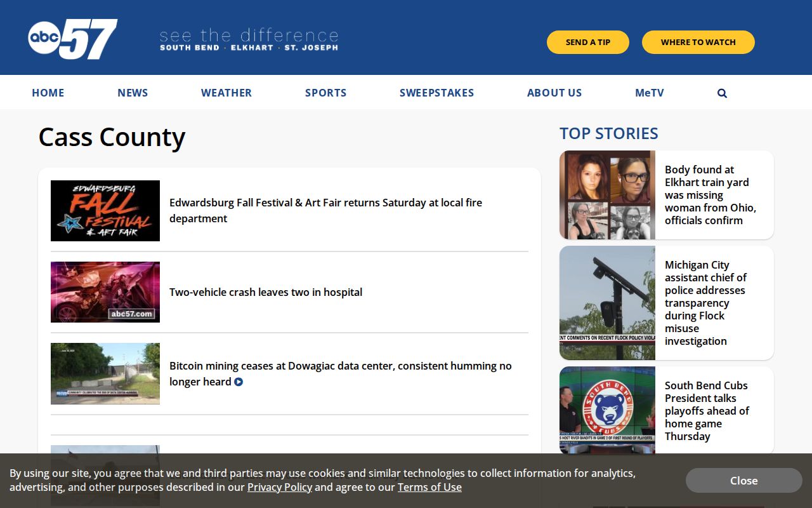Click the Edwardsburg Fall Festival thumbnail image
Screen dimensions: 812x508
105,211
